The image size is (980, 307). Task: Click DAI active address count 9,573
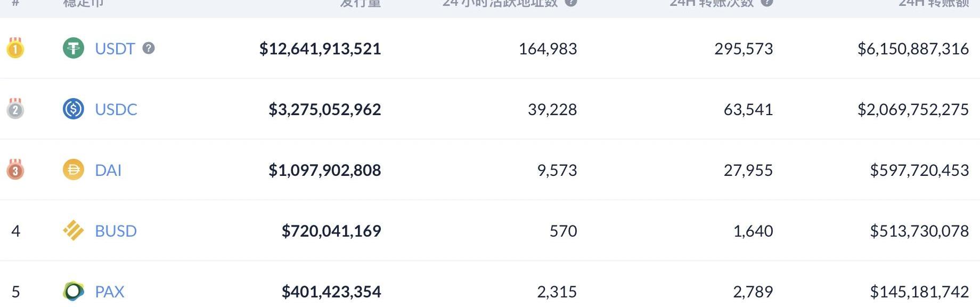click(x=557, y=171)
